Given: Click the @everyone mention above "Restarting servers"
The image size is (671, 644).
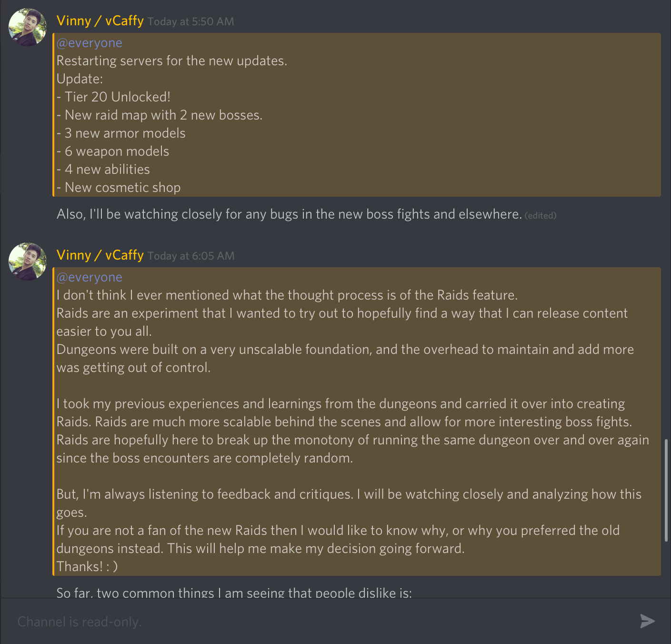Looking at the screenshot, I should point(90,43).
